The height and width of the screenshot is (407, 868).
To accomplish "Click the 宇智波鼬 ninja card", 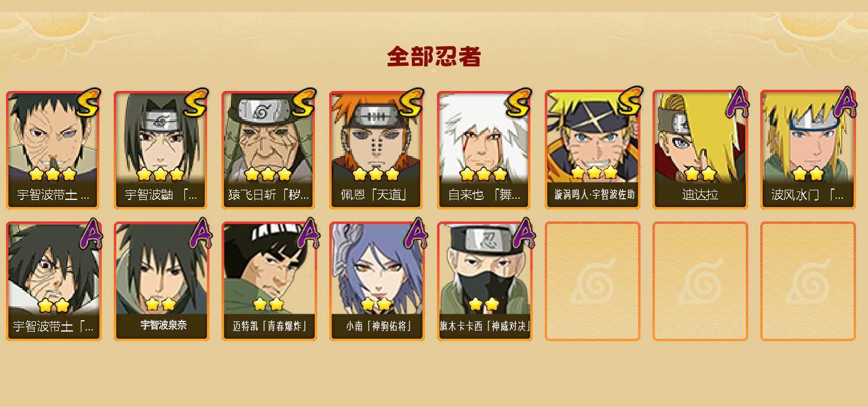I will pyautogui.click(x=161, y=150).
